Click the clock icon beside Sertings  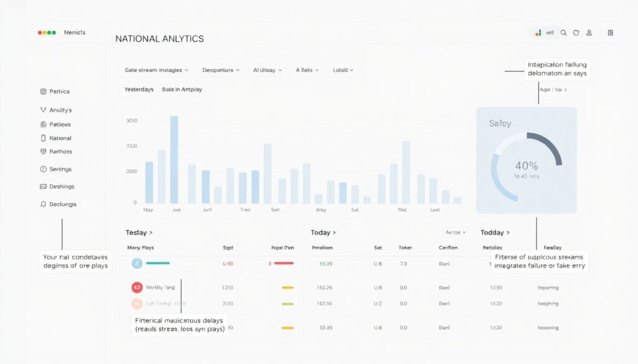click(x=43, y=169)
